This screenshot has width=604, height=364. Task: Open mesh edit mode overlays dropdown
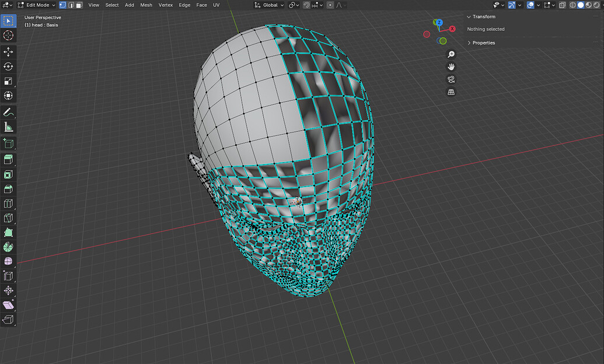click(x=549, y=5)
